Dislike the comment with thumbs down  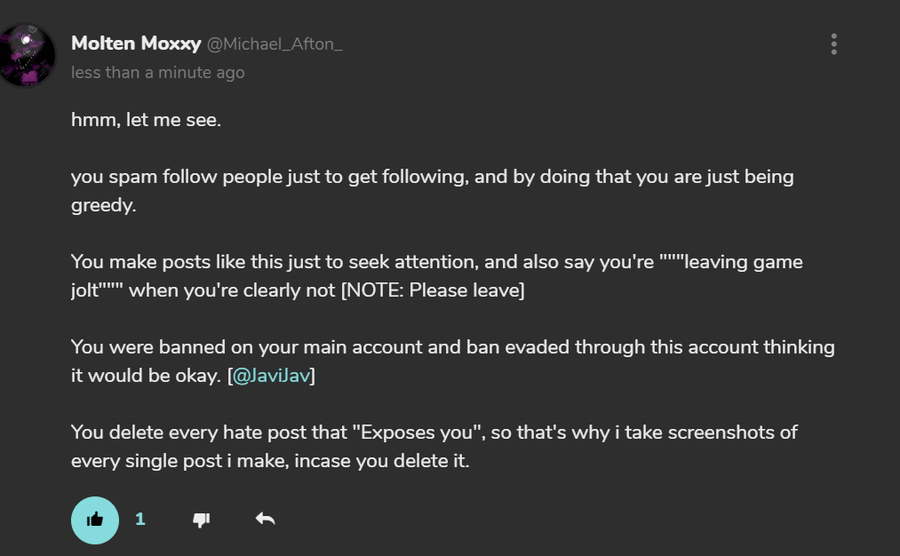click(x=201, y=519)
